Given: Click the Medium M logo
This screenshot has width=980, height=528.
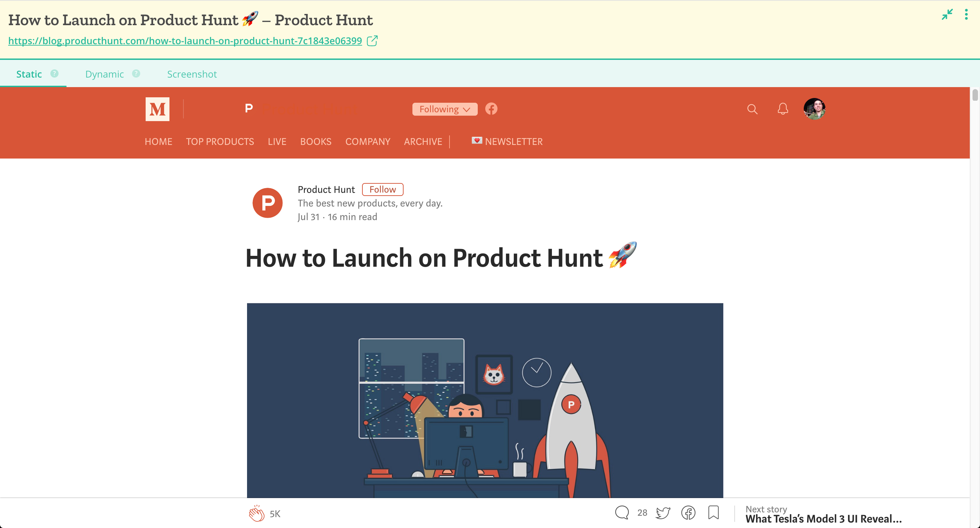Looking at the screenshot, I should (157, 109).
